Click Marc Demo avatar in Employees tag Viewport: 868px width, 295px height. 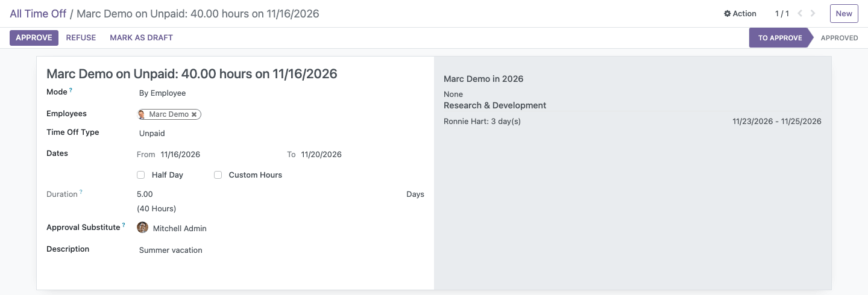[142, 114]
